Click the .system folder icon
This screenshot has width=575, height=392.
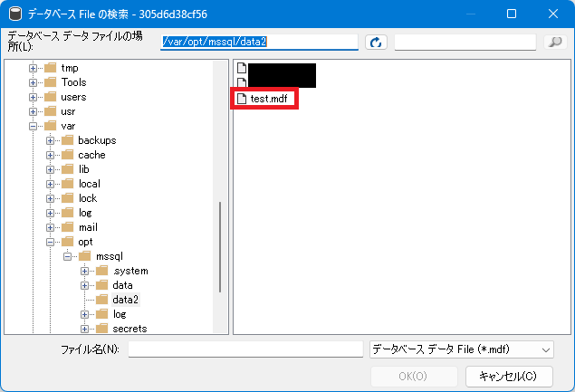(102, 271)
